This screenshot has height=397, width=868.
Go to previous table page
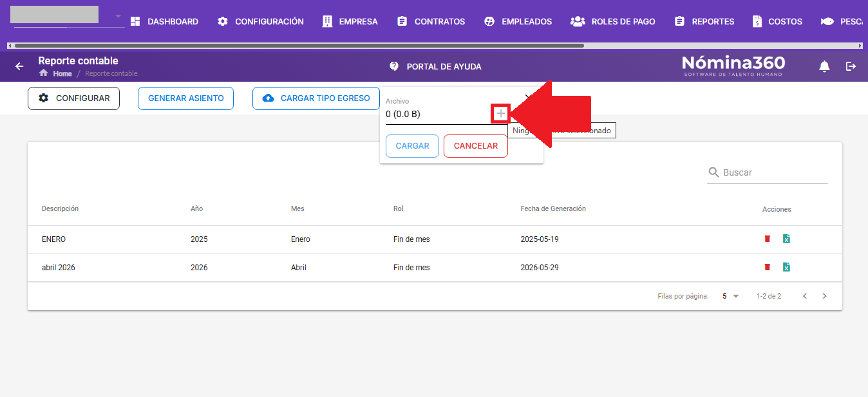point(805,296)
